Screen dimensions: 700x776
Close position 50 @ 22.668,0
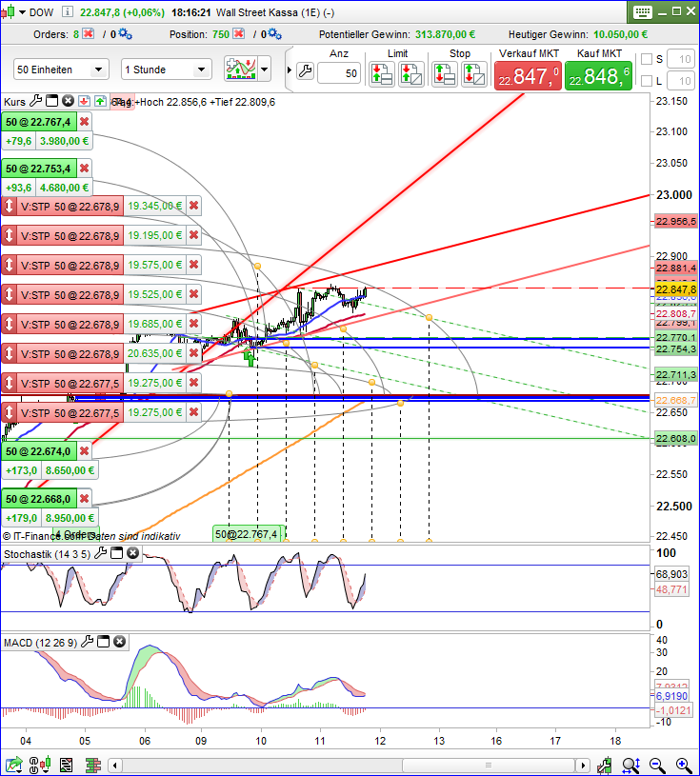tap(85, 498)
